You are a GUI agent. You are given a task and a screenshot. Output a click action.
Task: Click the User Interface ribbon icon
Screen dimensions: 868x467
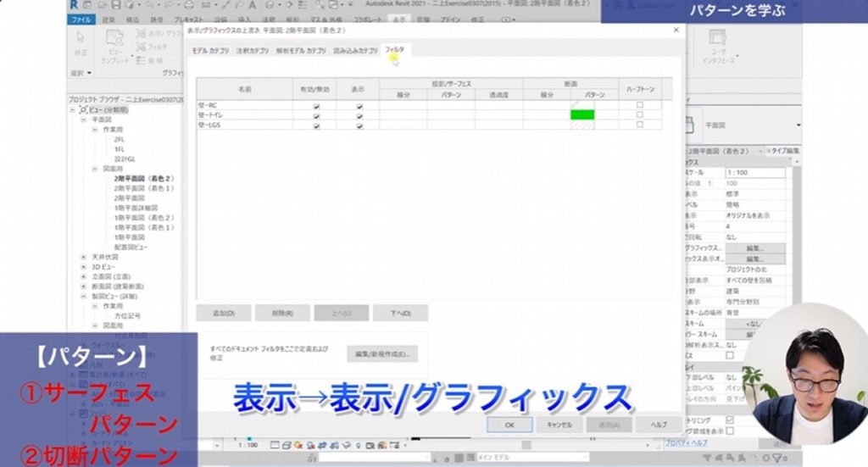pos(717,39)
